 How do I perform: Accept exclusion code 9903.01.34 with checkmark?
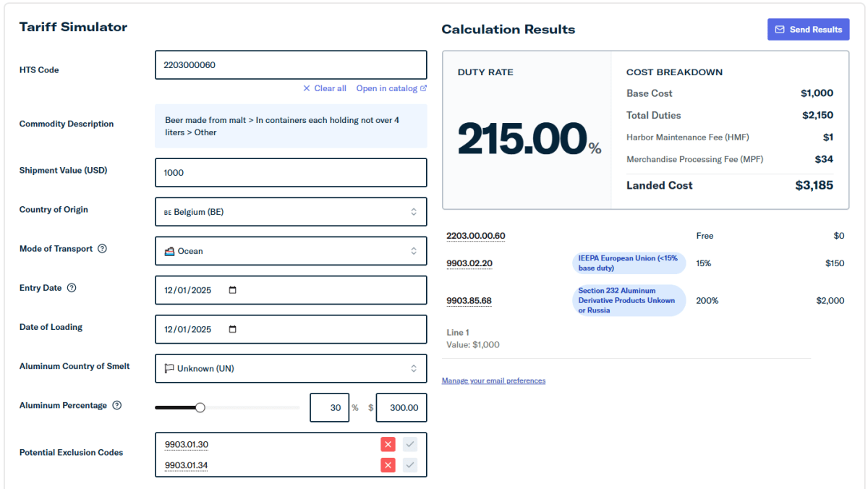(410, 465)
